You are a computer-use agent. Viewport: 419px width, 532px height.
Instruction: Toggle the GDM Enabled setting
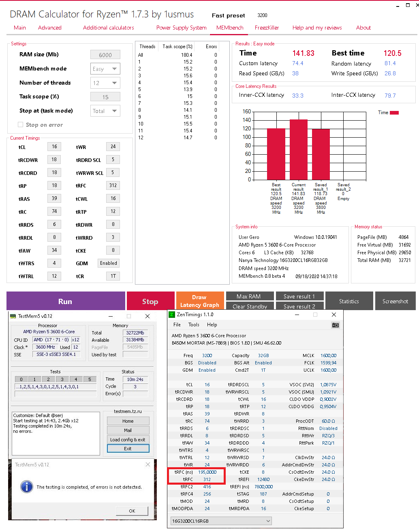[108, 263]
